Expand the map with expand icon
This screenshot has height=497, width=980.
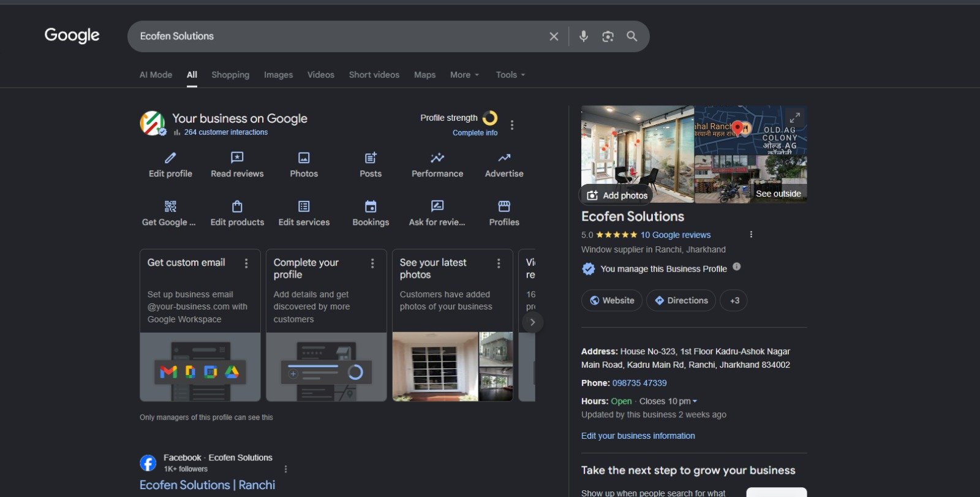click(x=794, y=117)
